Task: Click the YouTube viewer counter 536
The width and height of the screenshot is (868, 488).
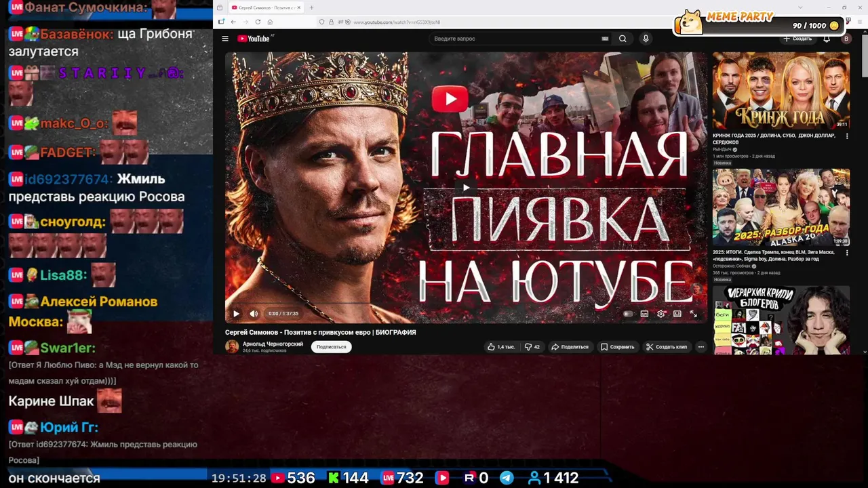Action: point(293,478)
